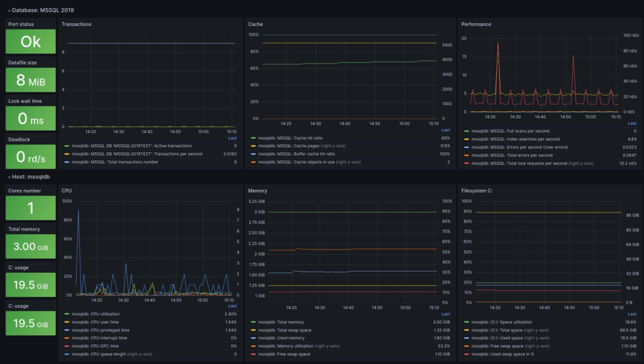Click the Port status Ok stat panel
644x364 pixels.
pos(31,41)
